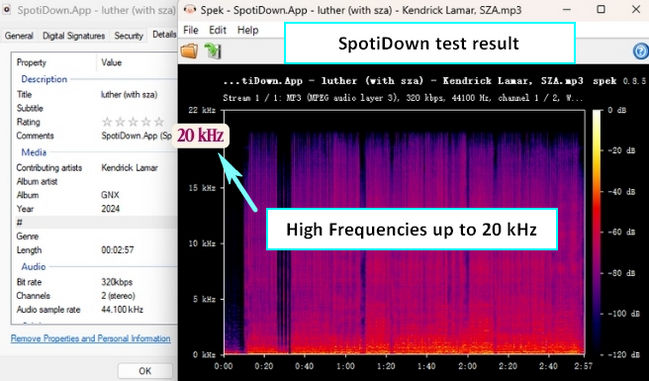
Task: Click the Genre property row
Action: [x=95, y=236]
